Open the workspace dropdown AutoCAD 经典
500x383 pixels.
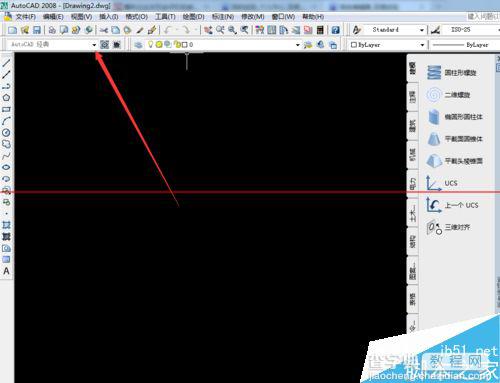(x=52, y=44)
